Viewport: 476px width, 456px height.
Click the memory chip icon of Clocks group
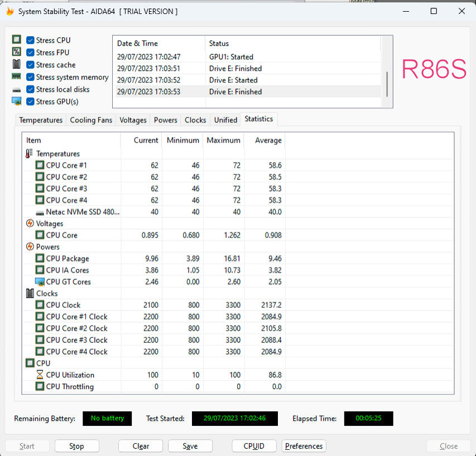[30, 293]
